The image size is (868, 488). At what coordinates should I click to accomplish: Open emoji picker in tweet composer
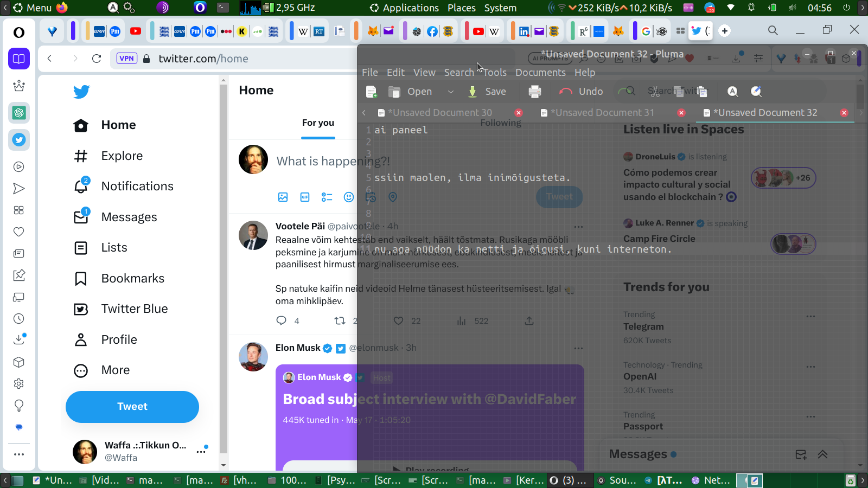click(349, 197)
